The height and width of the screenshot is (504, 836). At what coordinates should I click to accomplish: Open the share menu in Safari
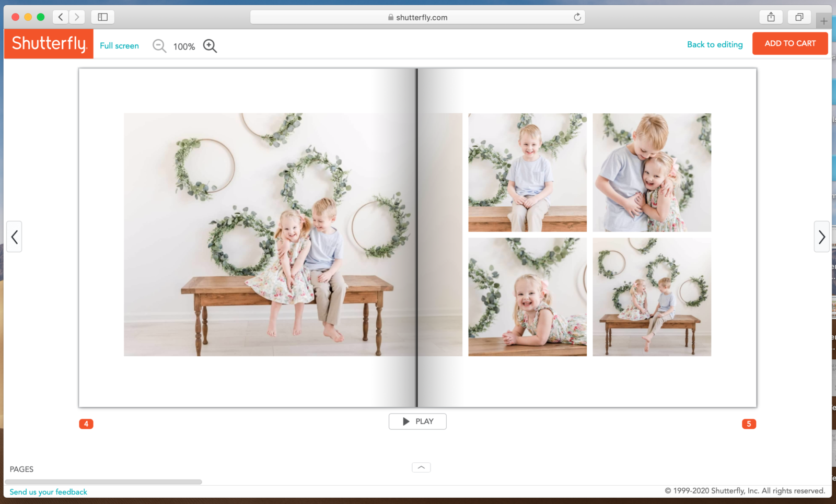[x=771, y=17]
